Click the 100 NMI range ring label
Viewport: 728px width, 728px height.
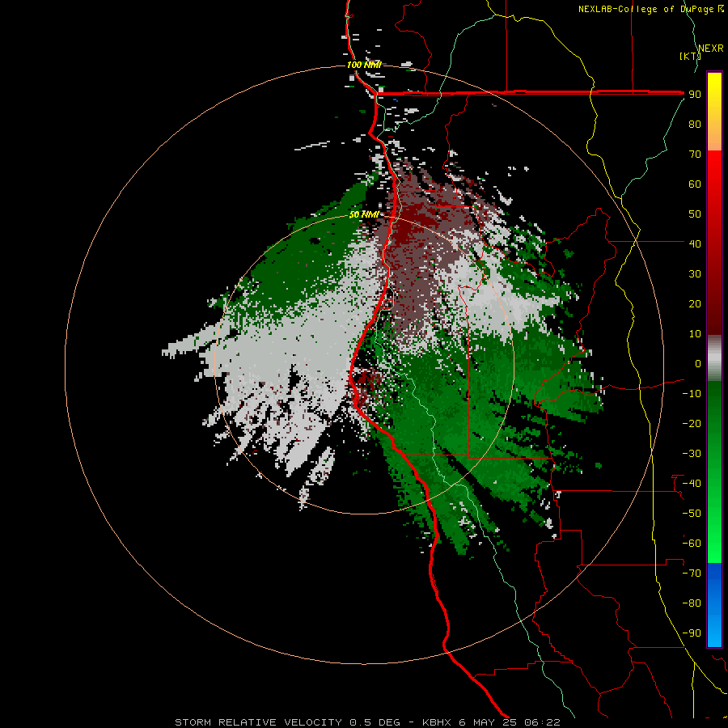coord(364,65)
